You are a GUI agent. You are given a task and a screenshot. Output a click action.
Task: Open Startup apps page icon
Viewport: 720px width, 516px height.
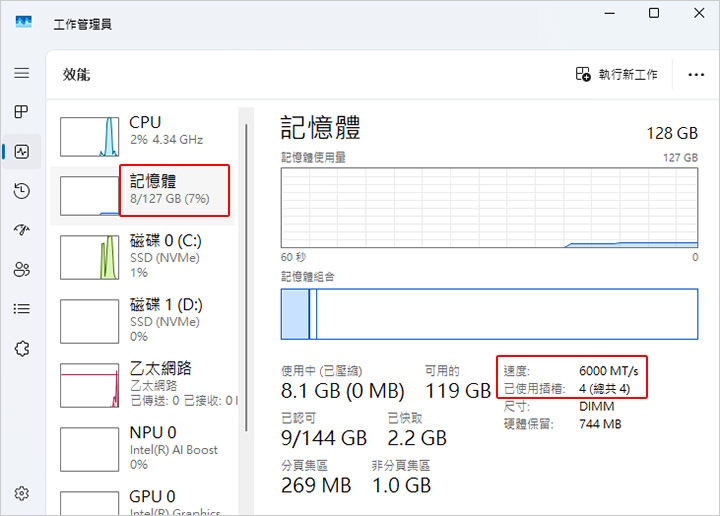coord(22,230)
